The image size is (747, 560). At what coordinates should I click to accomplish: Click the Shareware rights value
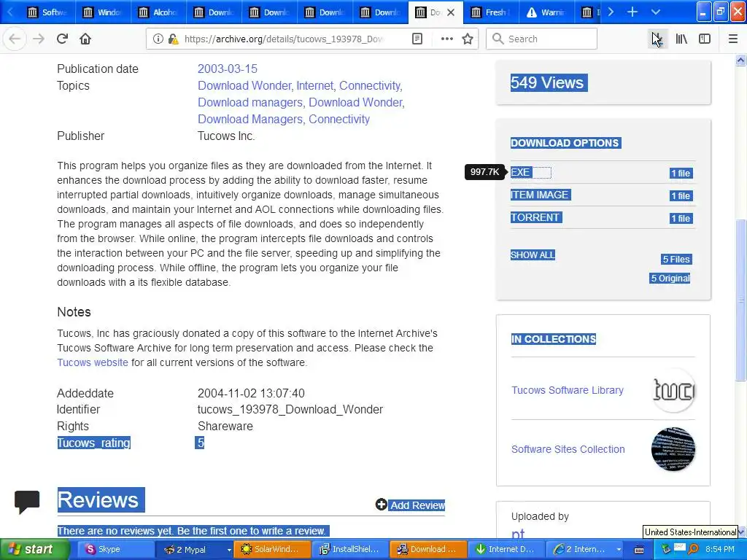[x=225, y=426]
